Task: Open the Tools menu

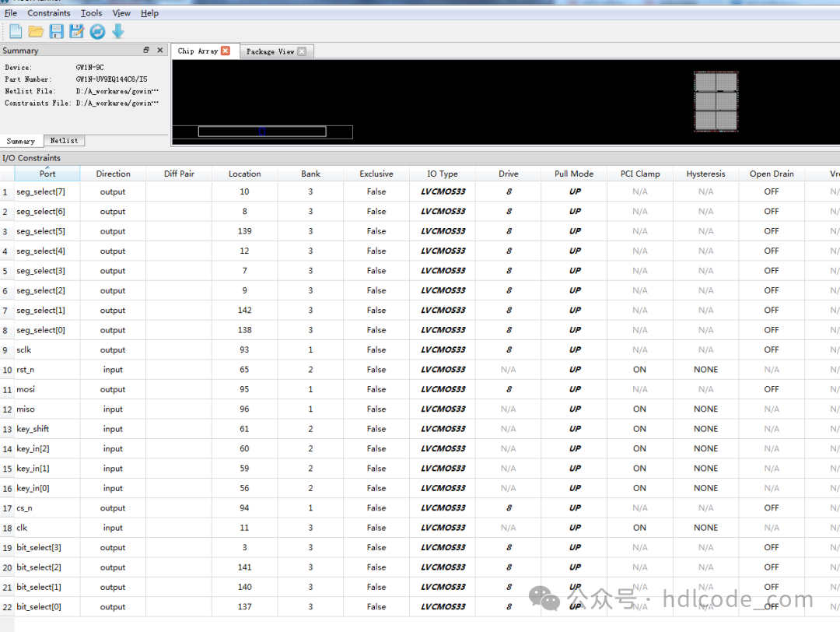Action: (91, 13)
